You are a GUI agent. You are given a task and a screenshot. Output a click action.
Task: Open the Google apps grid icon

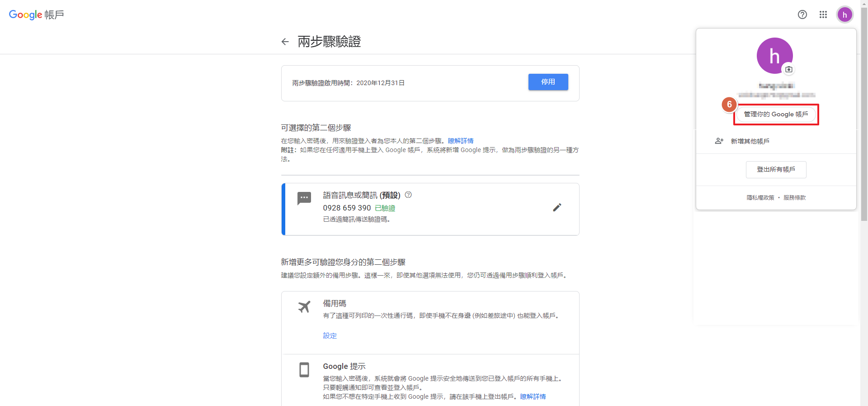pos(823,14)
